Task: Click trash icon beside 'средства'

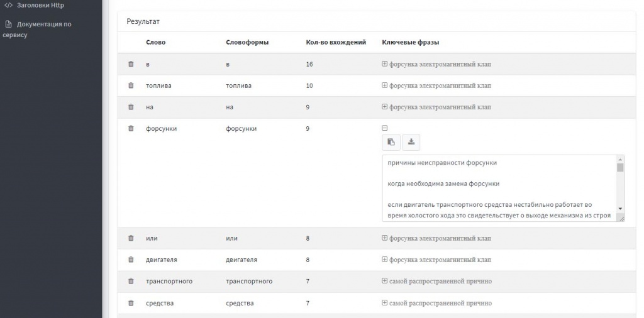Action: [x=131, y=303]
